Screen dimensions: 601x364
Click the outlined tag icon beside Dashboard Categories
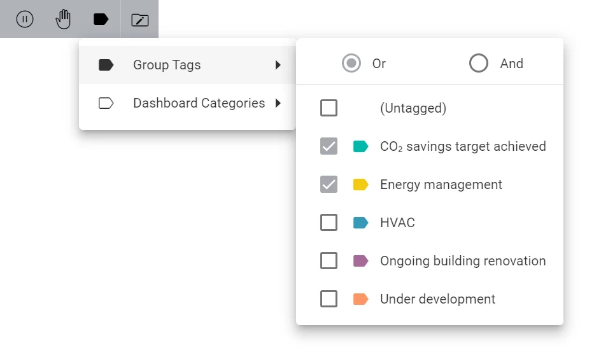coord(106,103)
